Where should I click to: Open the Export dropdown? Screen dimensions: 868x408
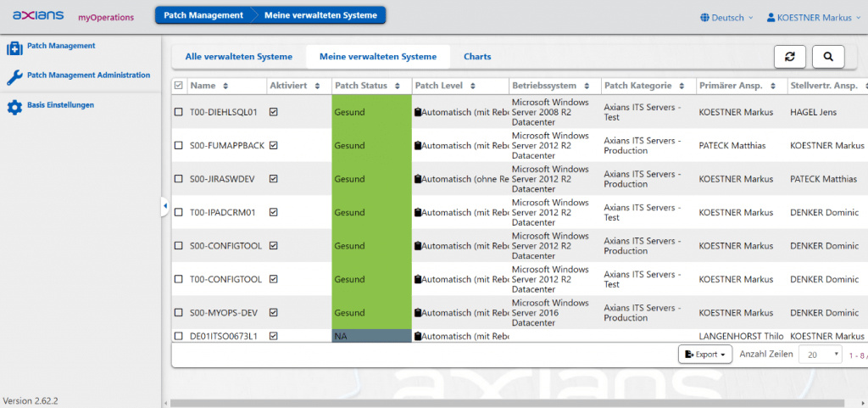click(704, 355)
